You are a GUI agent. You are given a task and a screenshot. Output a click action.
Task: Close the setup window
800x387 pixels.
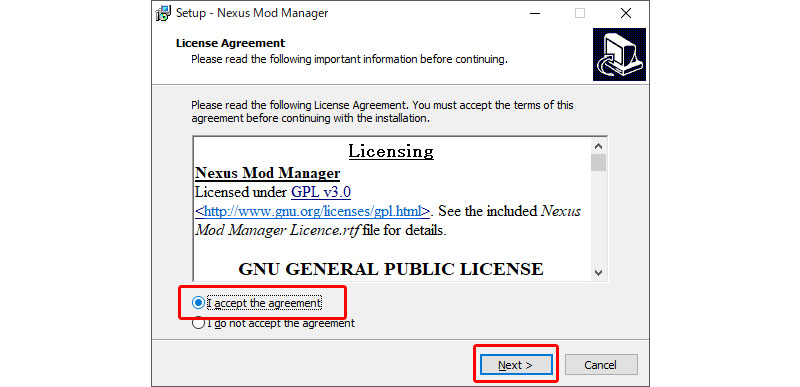pos(626,13)
